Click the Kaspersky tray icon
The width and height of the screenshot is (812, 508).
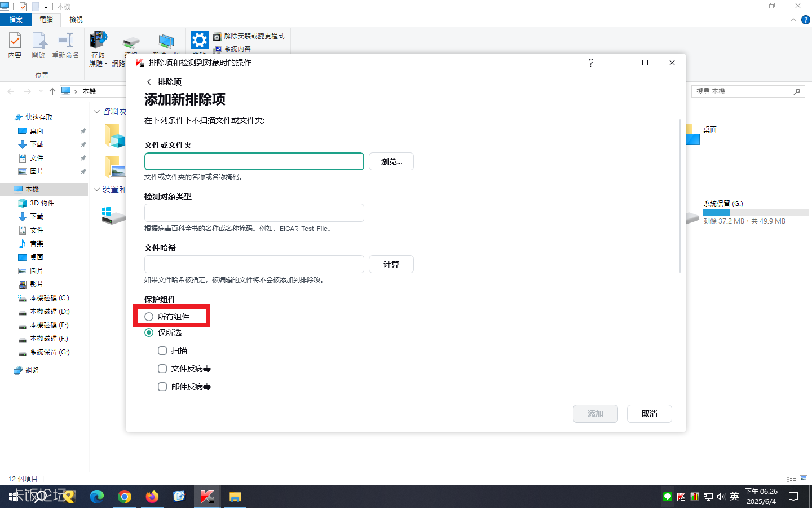[681, 497]
